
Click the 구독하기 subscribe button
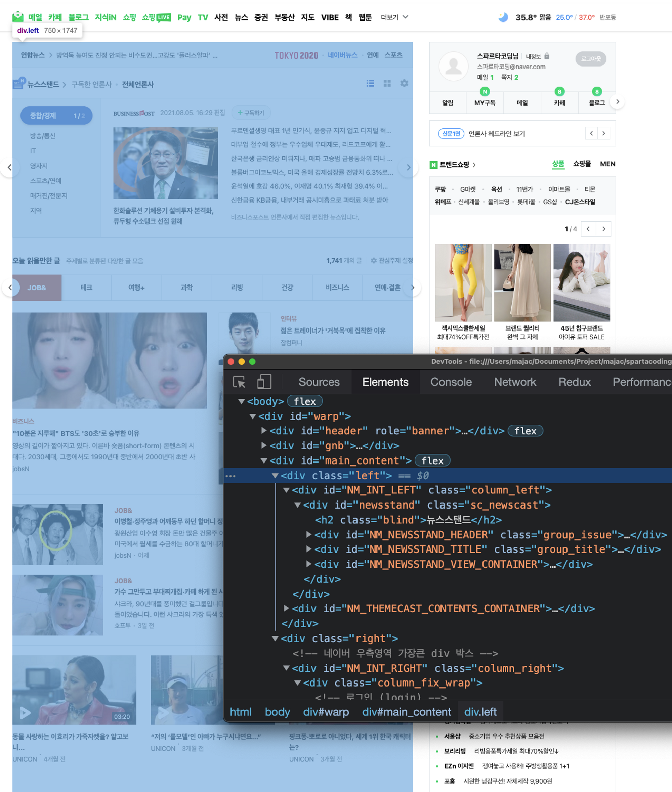(251, 113)
